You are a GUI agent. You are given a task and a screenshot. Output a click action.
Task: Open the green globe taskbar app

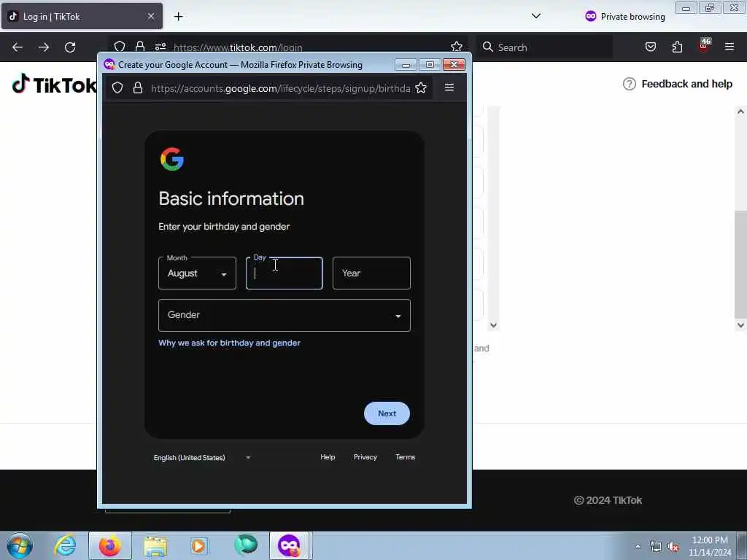(x=245, y=545)
